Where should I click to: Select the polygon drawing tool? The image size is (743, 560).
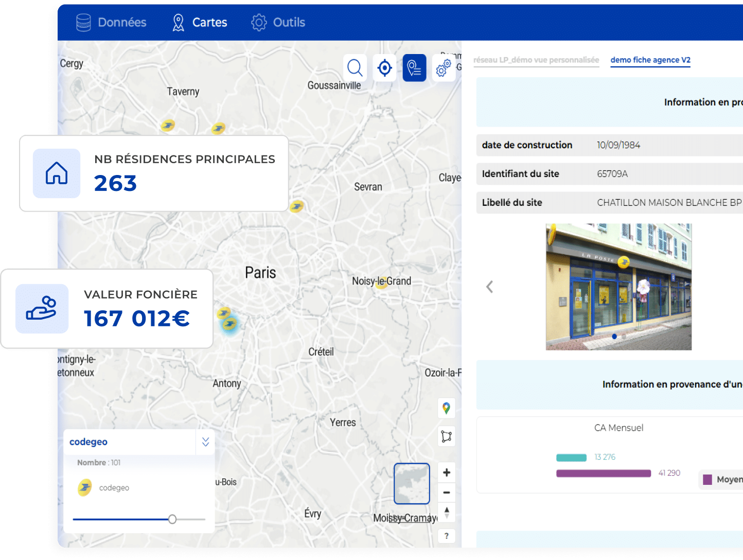(x=446, y=436)
